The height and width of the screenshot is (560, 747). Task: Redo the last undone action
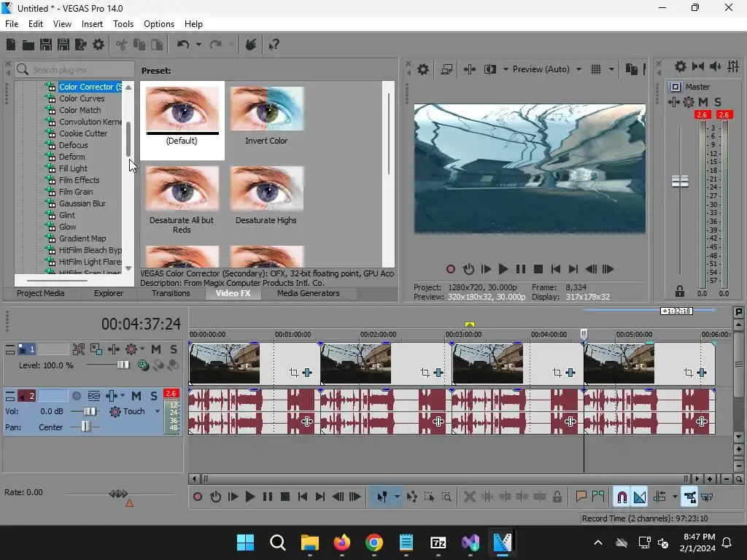pyautogui.click(x=216, y=44)
